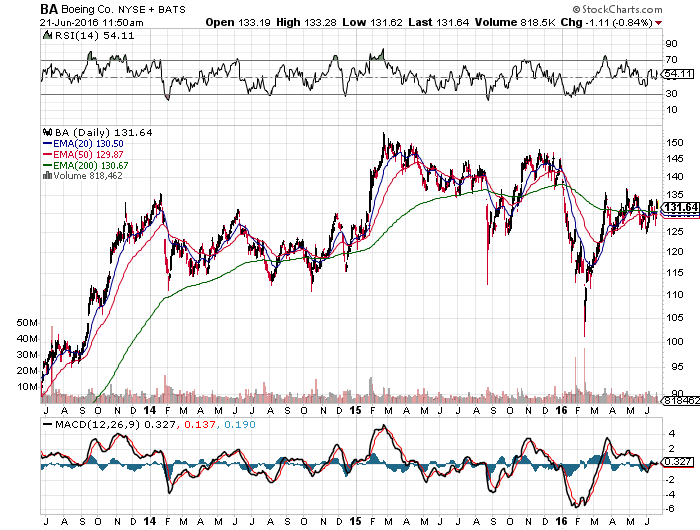Click the 140 price axis label
This screenshot has width=700, height=530.
click(x=675, y=176)
